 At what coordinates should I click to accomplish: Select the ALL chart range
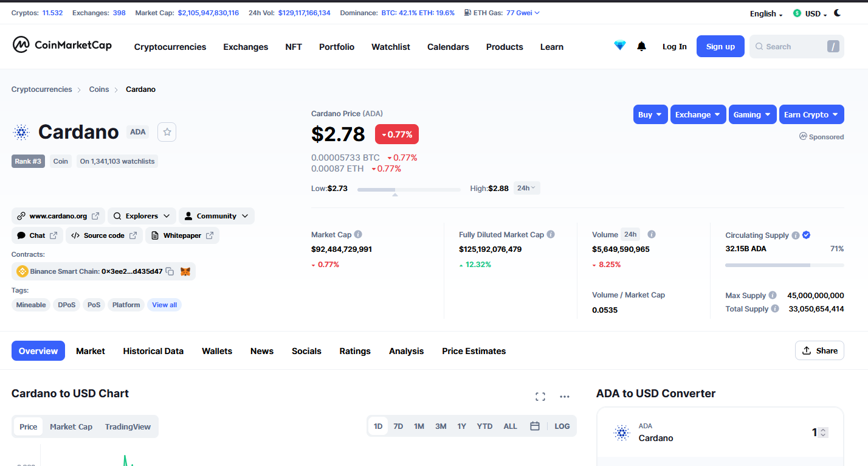coord(510,426)
